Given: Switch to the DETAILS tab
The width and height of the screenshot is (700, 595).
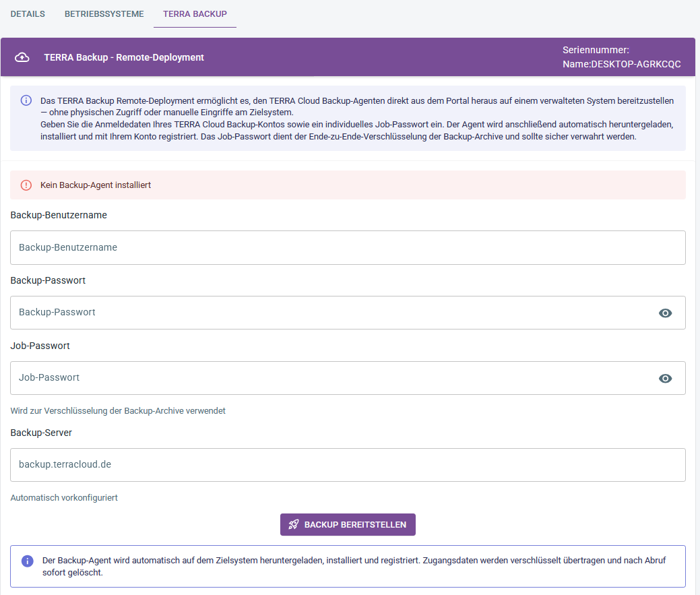Looking at the screenshot, I should [28, 13].
